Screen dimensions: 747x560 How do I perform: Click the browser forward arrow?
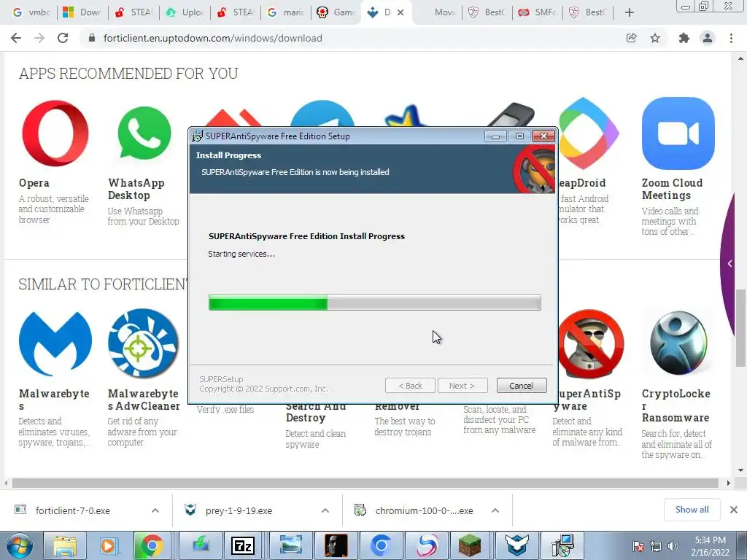point(39,38)
